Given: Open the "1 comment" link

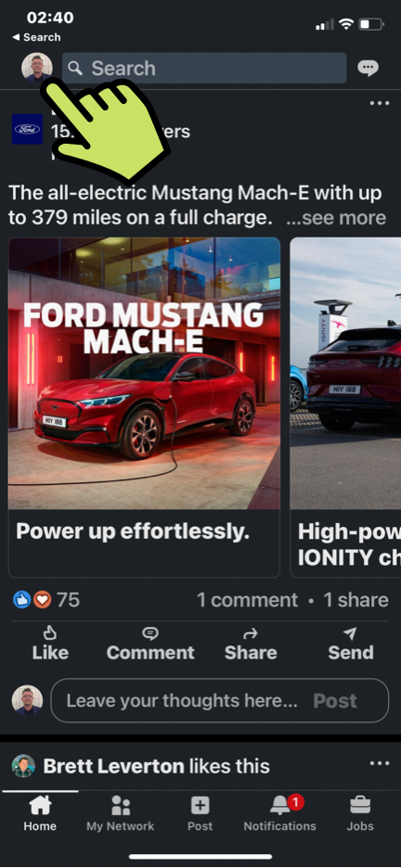Looking at the screenshot, I should [x=247, y=600].
